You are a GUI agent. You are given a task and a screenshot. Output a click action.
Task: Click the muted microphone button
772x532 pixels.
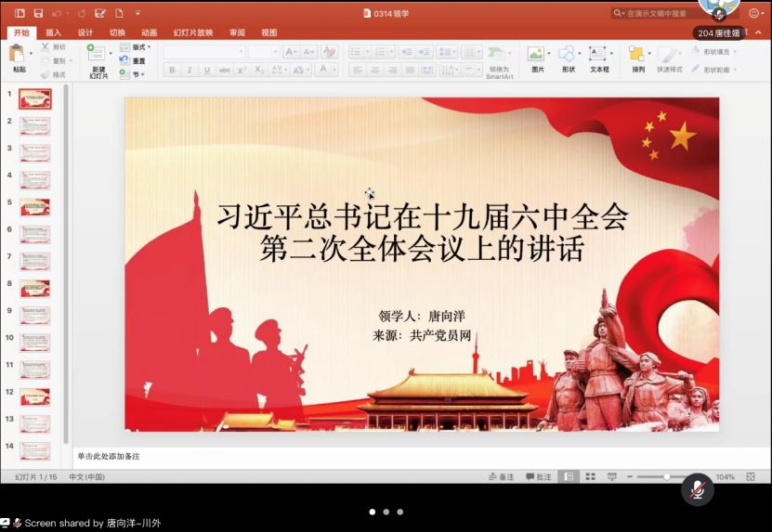tap(698, 489)
